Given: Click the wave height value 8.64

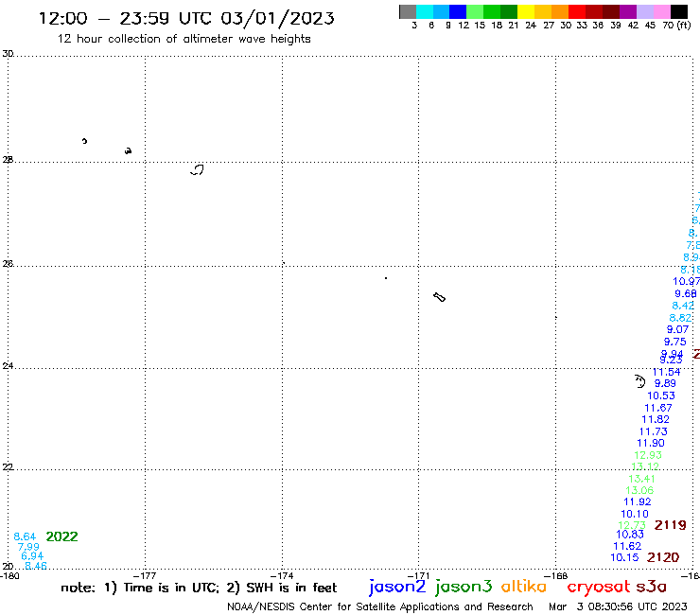Looking at the screenshot, I should pos(25,536).
